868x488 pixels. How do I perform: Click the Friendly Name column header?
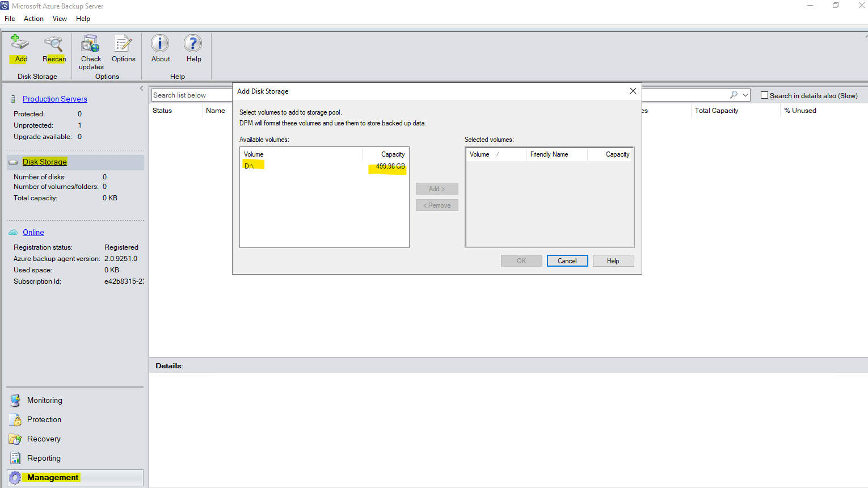(557, 154)
